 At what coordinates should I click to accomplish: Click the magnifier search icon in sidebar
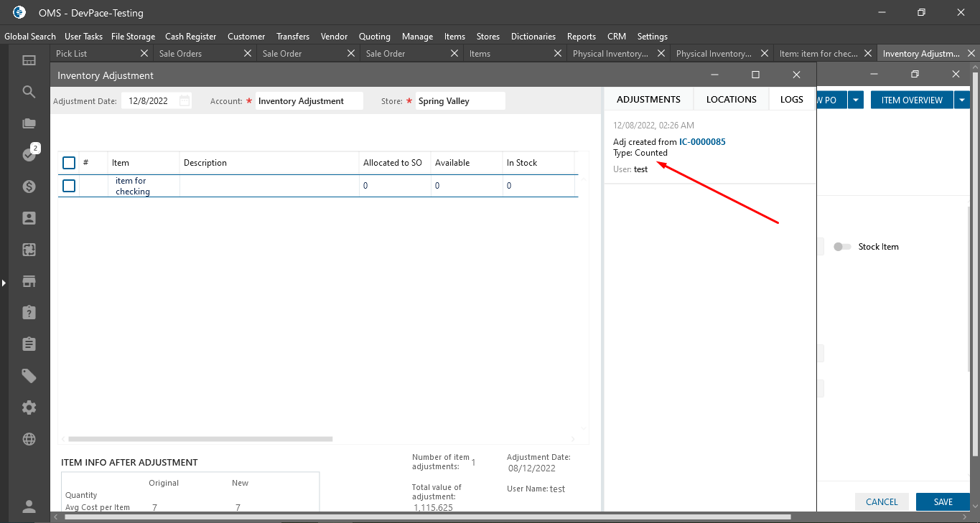[29, 92]
